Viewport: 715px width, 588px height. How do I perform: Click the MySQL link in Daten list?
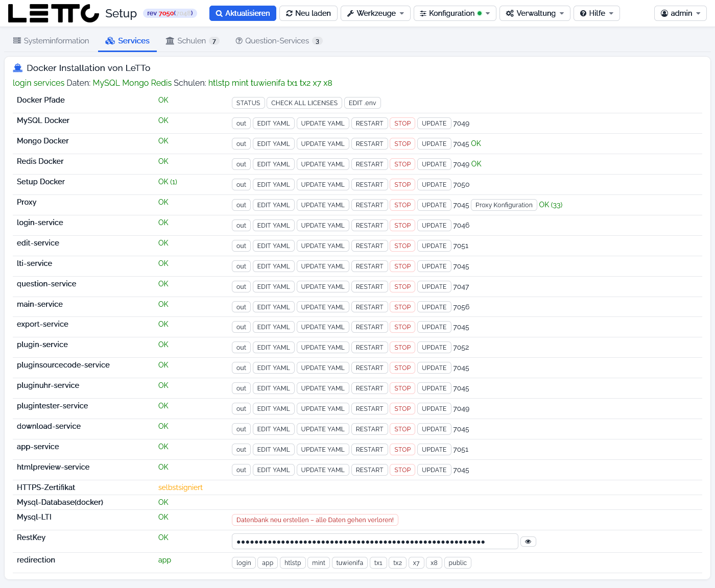pyautogui.click(x=106, y=83)
